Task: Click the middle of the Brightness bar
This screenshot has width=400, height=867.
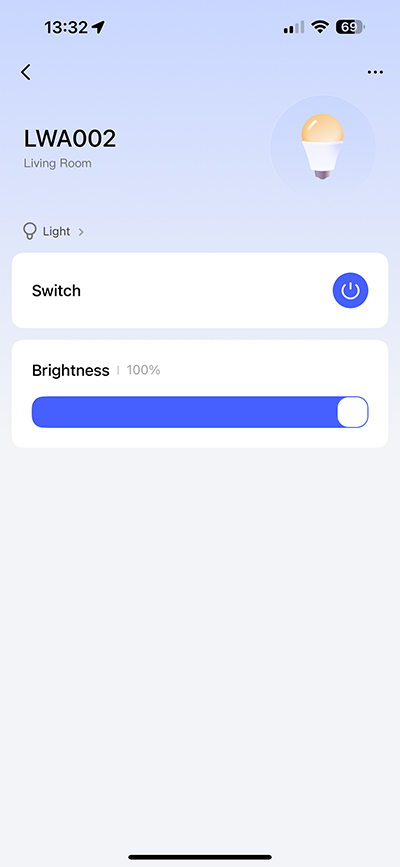Action: [x=200, y=412]
